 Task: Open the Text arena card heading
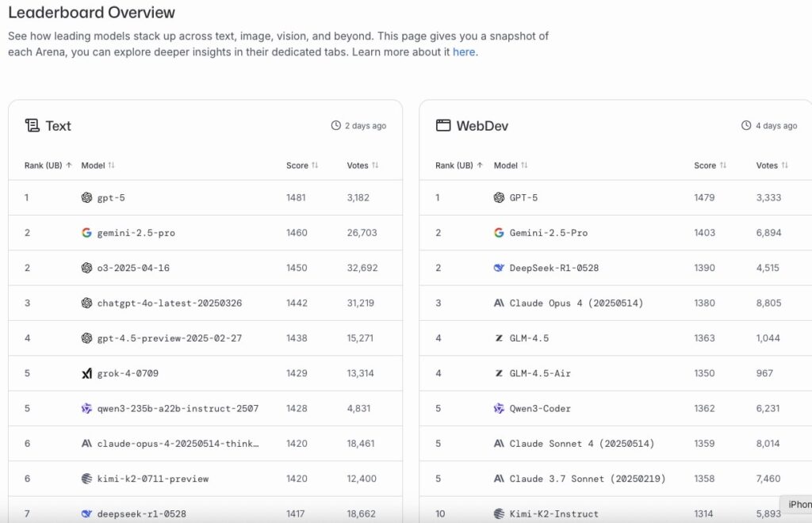[x=58, y=125]
